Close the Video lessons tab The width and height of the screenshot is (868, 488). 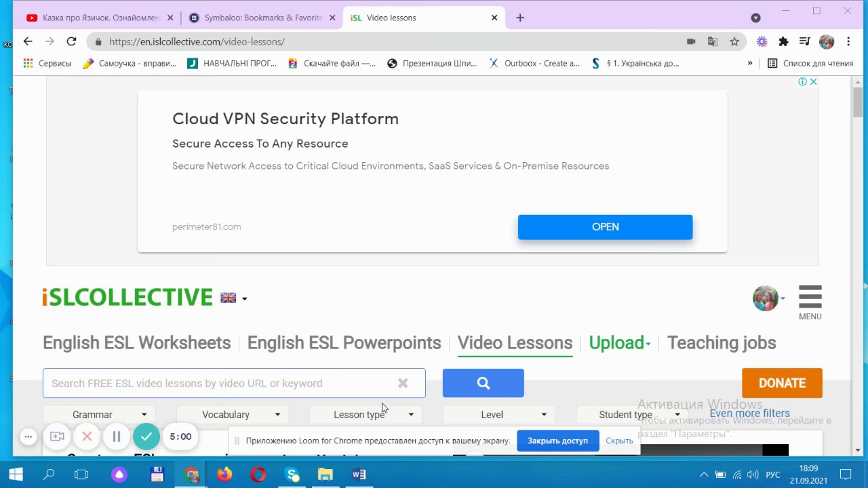[x=495, y=18]
